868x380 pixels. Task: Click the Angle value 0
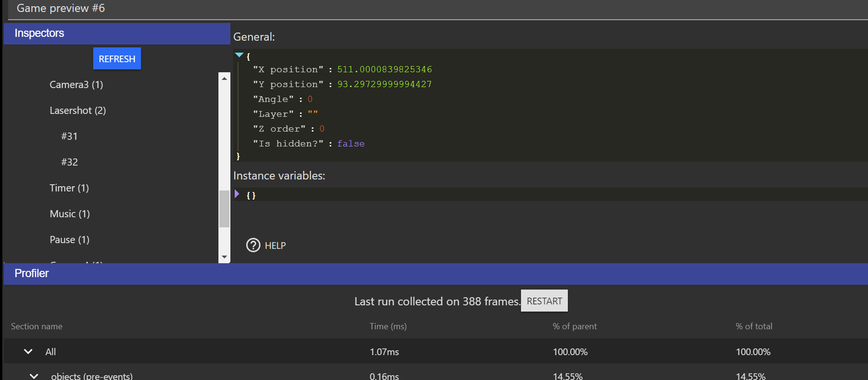[310, 99]
